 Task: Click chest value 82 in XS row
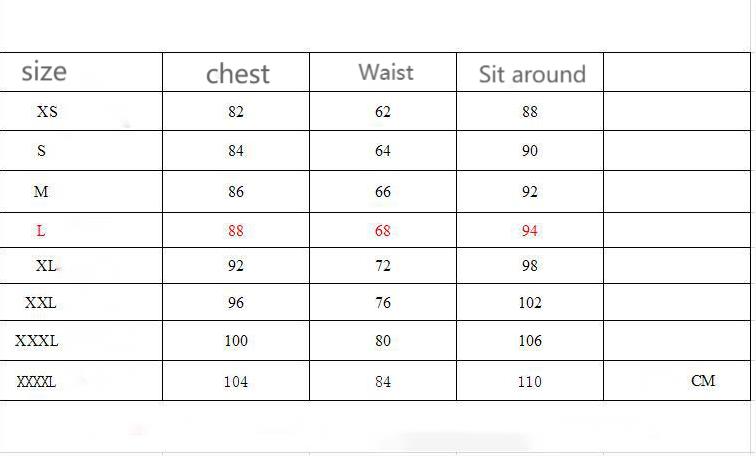236,112
